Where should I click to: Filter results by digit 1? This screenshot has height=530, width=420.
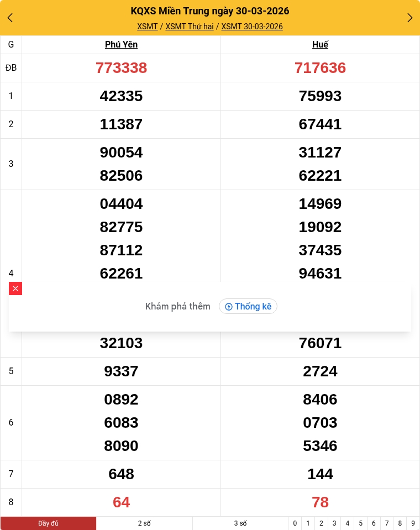click(x=308, y=523)
